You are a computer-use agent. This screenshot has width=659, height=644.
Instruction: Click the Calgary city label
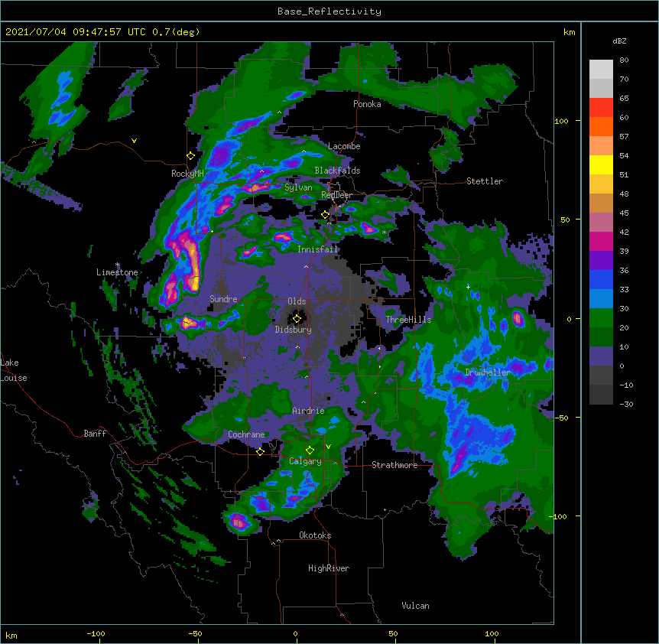[x=305, y=461]
